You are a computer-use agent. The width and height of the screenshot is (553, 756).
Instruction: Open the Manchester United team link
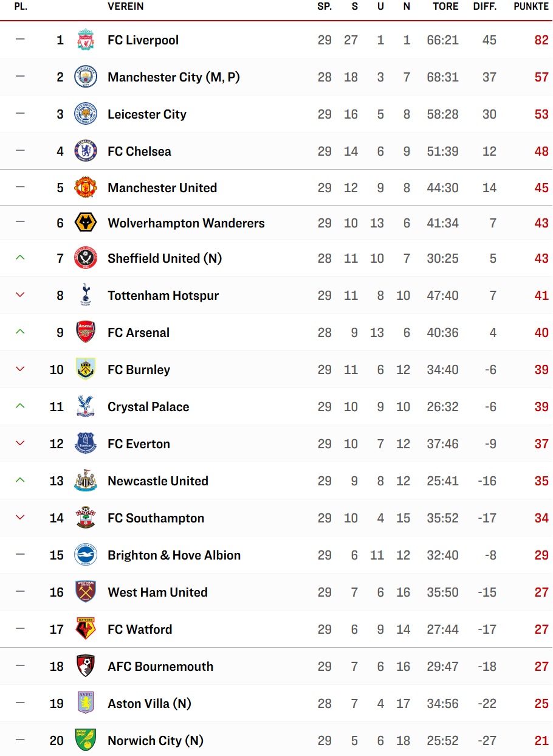pos(162,188)
